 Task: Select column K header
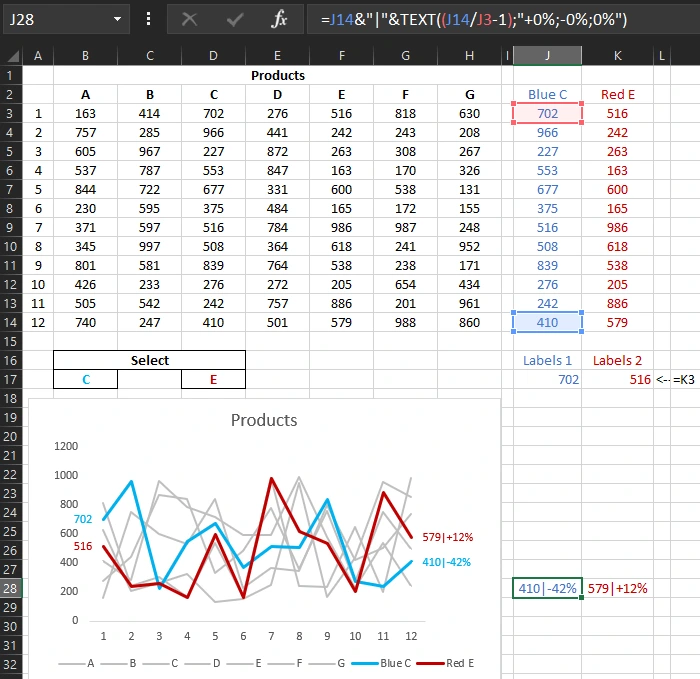(x=617, y=56)
